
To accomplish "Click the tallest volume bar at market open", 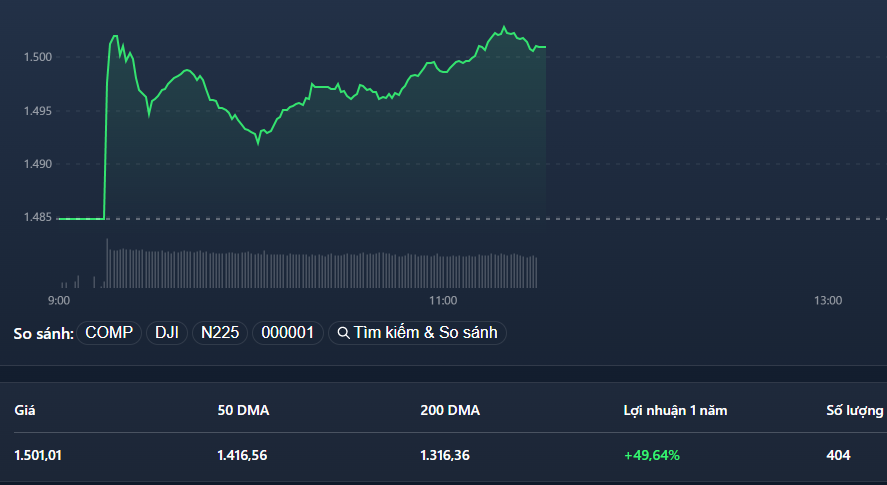I will 107,263.
